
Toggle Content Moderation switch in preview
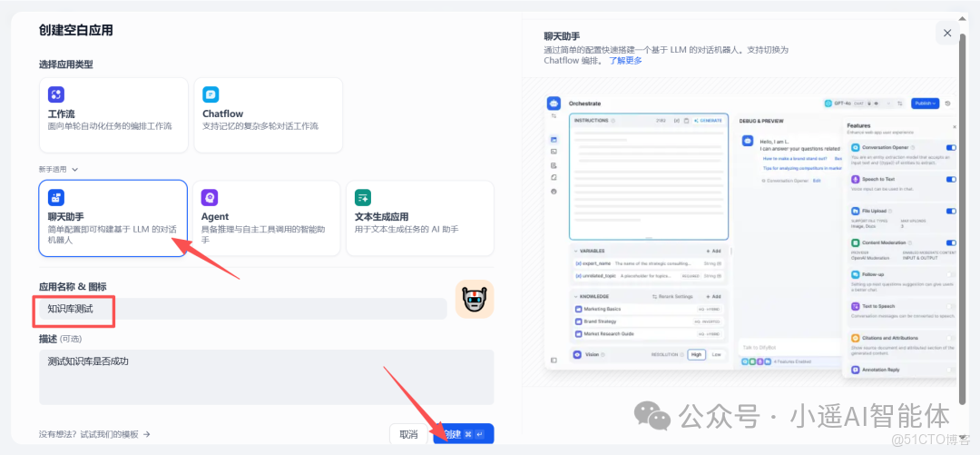(951, 242)
